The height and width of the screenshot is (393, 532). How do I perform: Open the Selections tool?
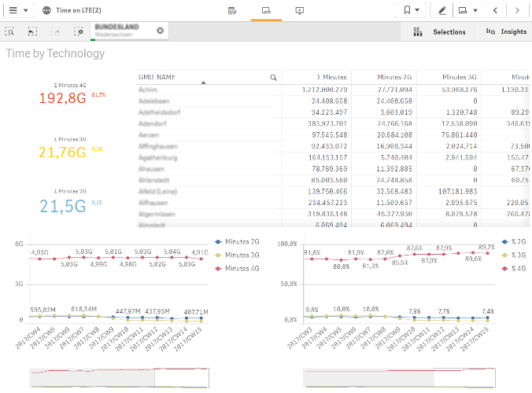[x=439, y=31]
